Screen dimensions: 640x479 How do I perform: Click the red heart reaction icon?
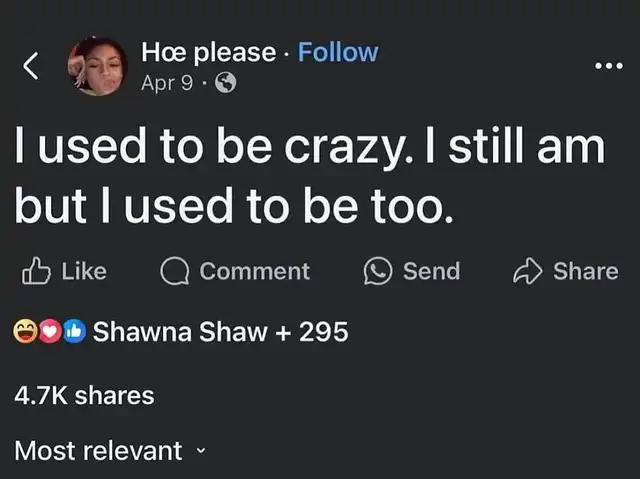coord(49,332)
